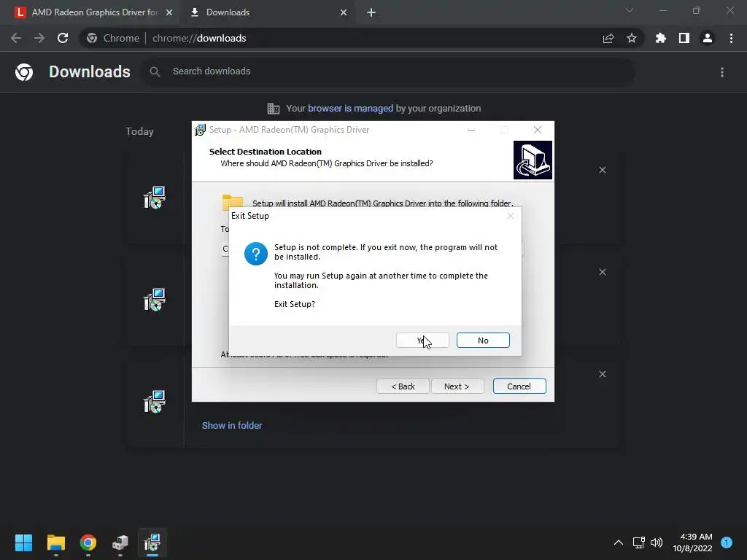Bookmark this page with star
Screen dimensions: 747x560
click(632, 38)
